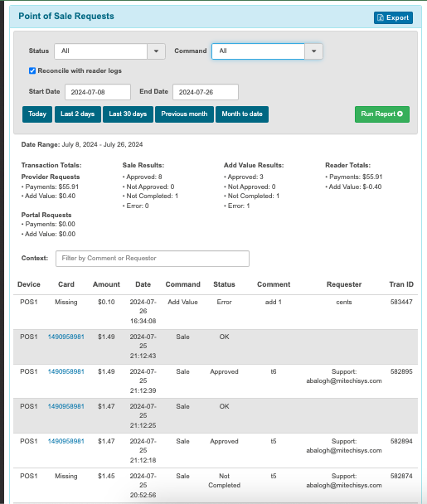Open card link for $1.49 OK sale

click(66, 337)
